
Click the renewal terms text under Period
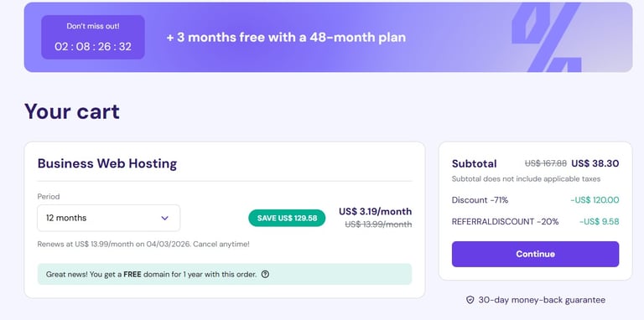143,244
